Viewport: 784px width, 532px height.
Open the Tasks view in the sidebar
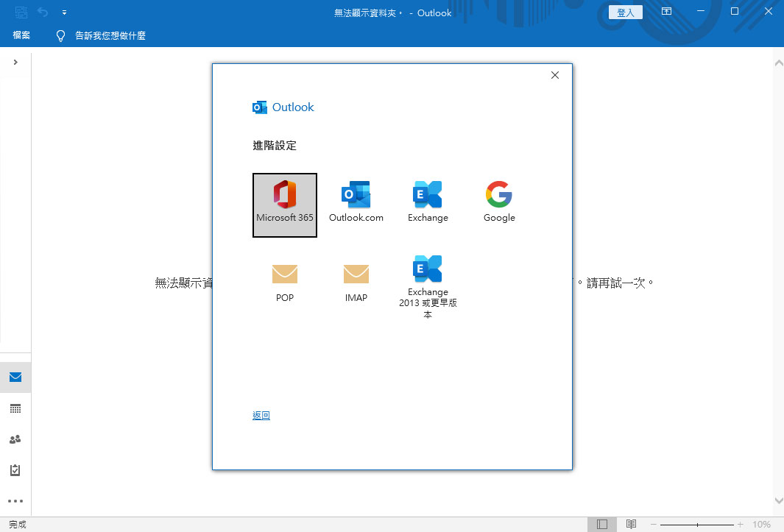(15, 470)
